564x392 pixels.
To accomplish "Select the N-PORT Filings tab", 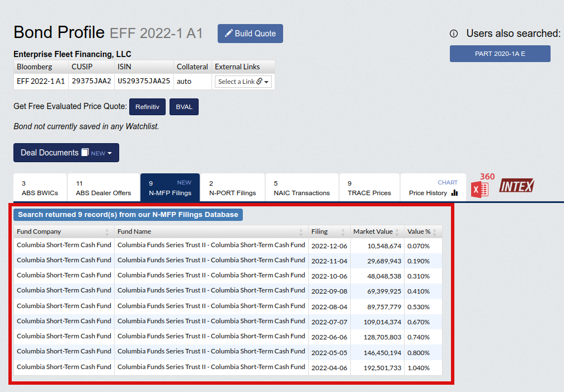I will pos(232,187).
